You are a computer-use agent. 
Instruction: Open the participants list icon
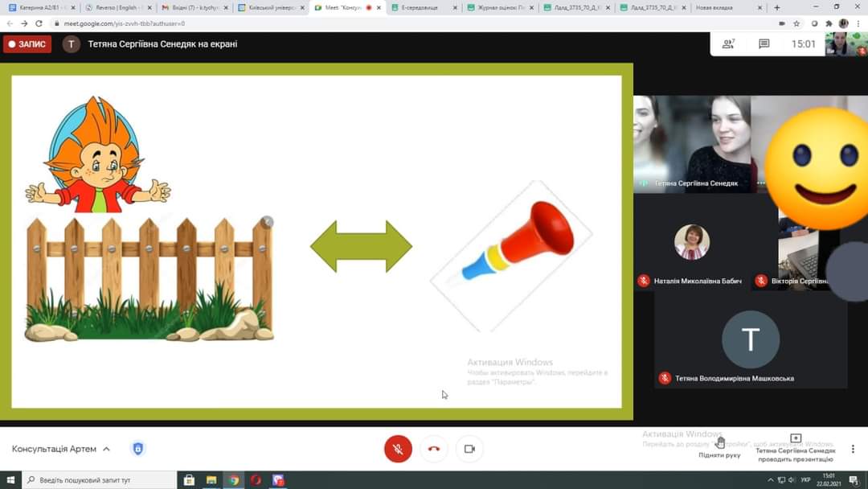coord(728,43)
